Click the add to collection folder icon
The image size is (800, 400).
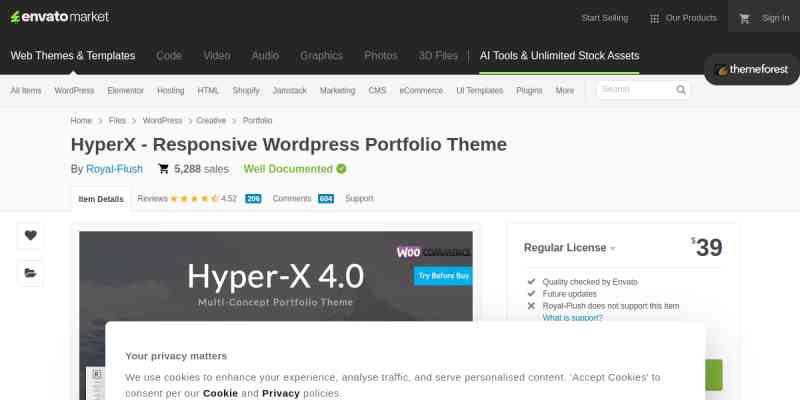(30, 273)
